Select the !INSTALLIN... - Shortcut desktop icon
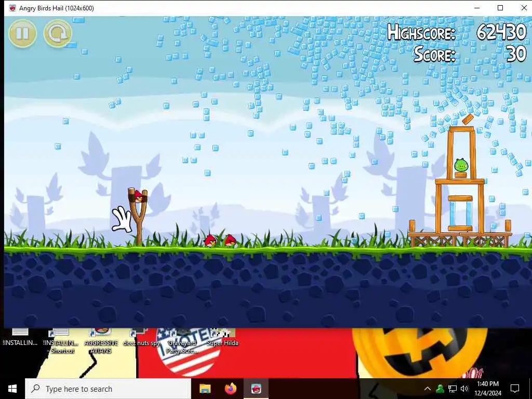 click(61, 341)
